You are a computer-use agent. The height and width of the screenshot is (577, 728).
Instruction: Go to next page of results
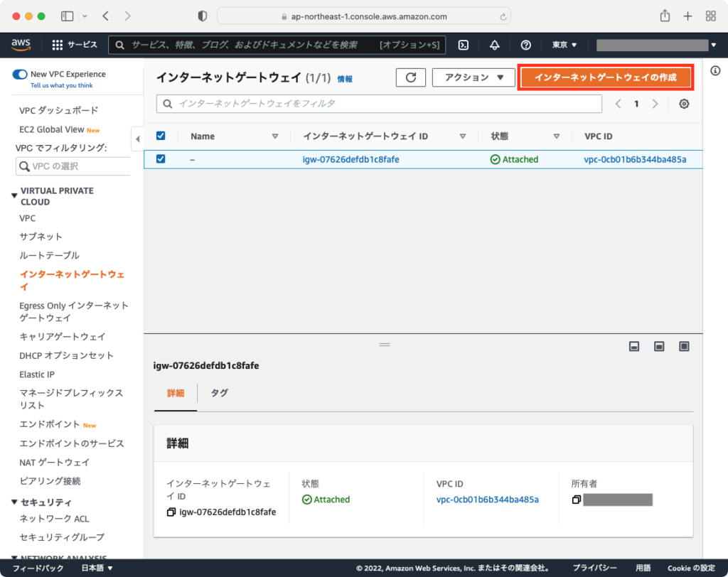click(655, 104)
